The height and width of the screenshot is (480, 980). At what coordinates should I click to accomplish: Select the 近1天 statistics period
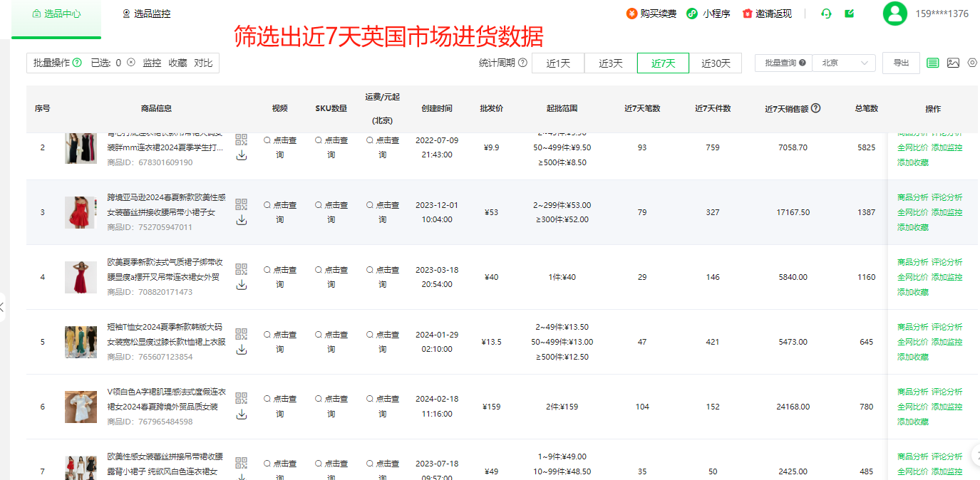(x=558, y=63)
